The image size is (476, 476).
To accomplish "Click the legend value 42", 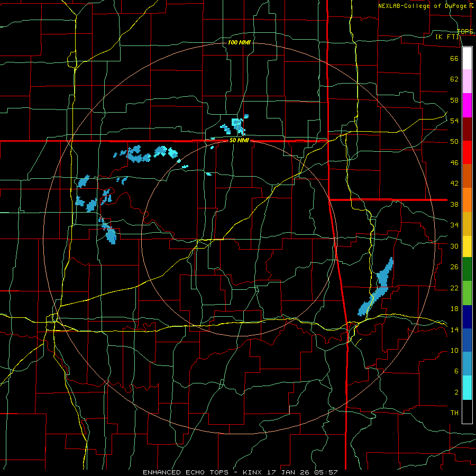I will tap(454, 184).
